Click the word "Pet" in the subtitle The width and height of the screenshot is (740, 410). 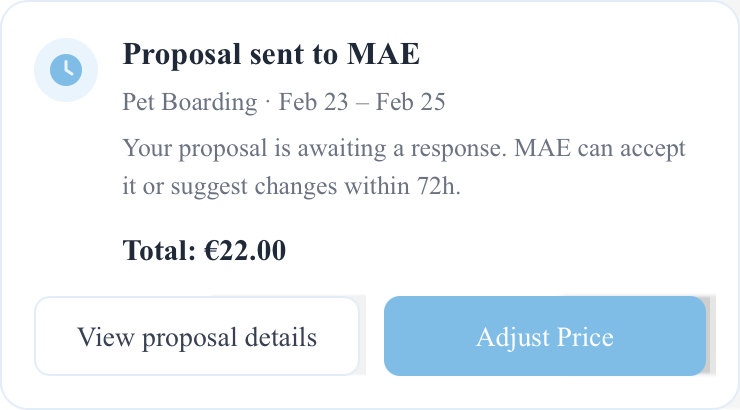[x=139, y=102]
